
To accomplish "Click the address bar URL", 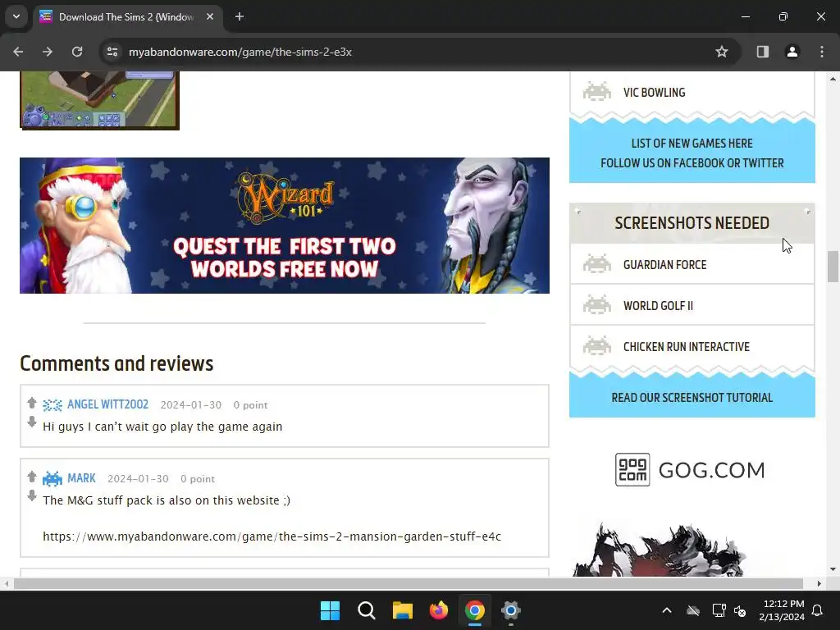I will (240, 52).
